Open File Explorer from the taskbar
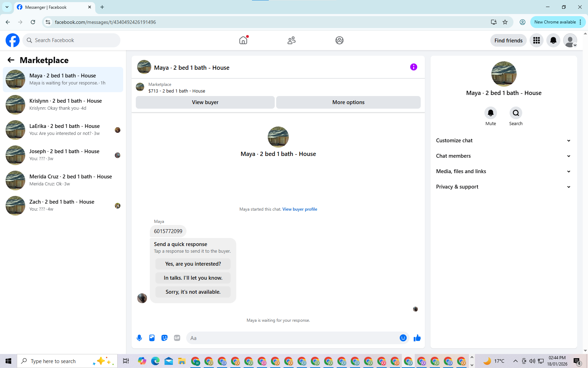The image size is (588, 368). tap(182, 361)
